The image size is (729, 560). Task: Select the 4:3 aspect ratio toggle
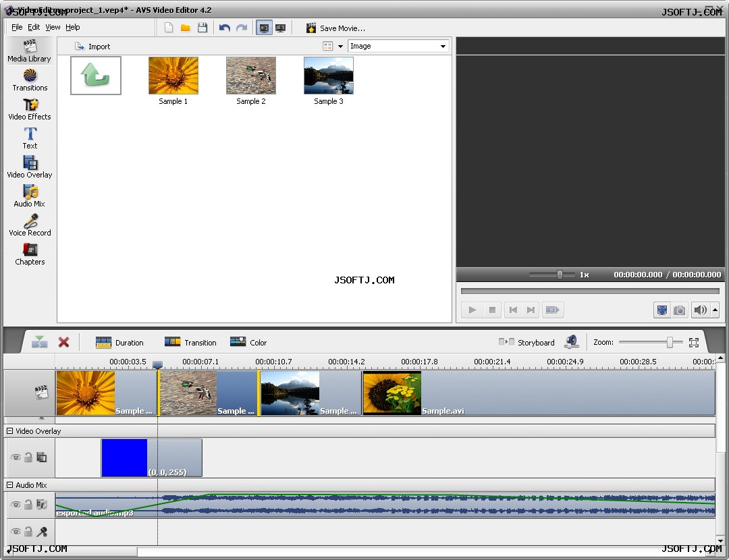point(264,28)
